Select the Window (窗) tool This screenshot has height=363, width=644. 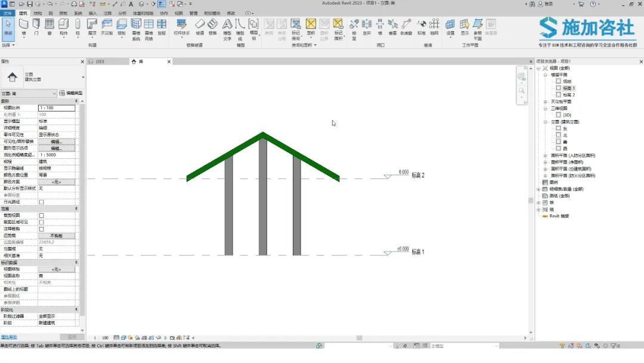pyautogui.click(x=49, y=27)
